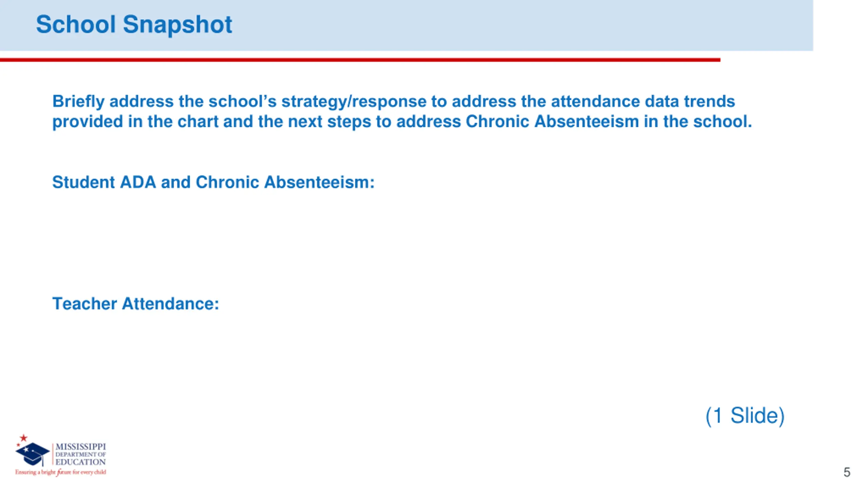Viewport: 868px width, 488px height.
Task: Click the "MISSISSIPPI" word in the logo
Action: pos(81,447)
